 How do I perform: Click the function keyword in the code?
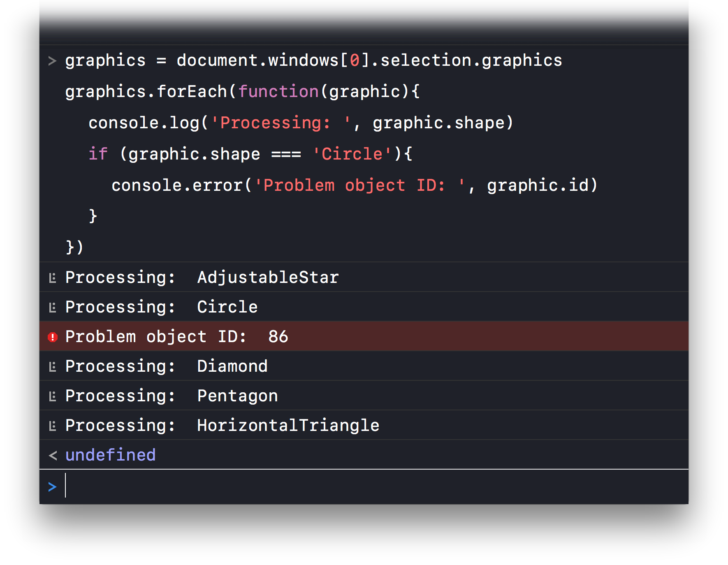coord(278,92)
